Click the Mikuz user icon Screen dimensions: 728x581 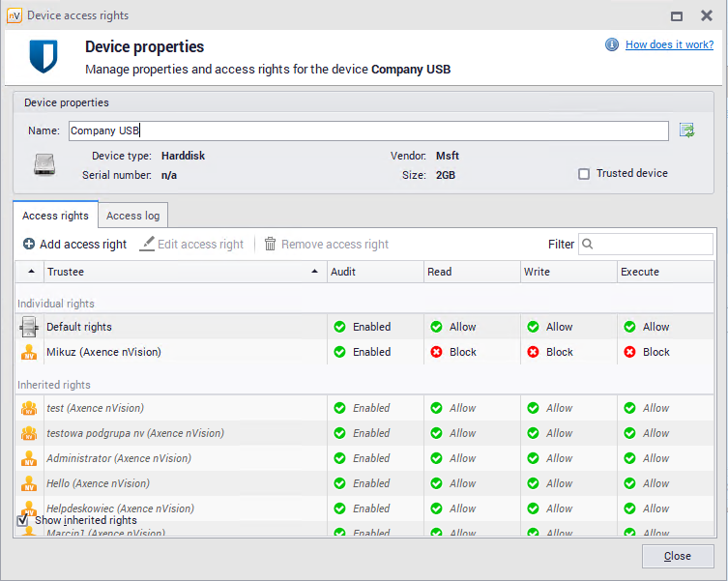click(x=29, y=352)
